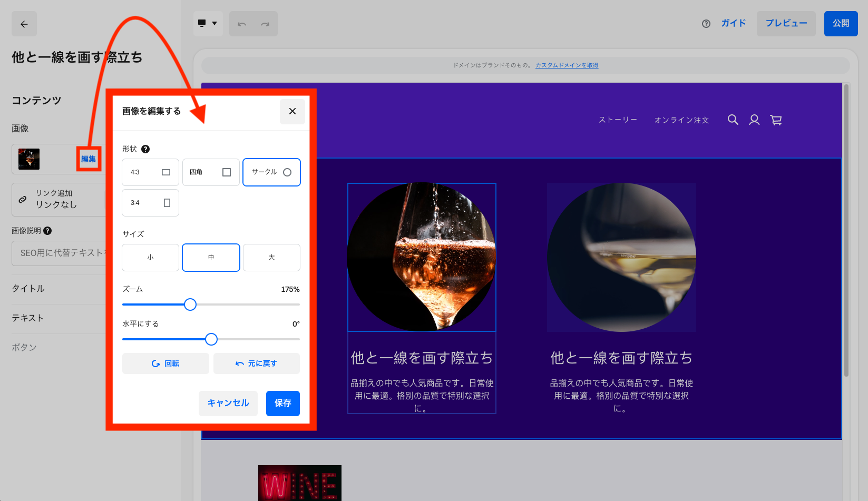This screenshot has width=868, height=501.
Task: Click the site search magnifier icon
Action: point(733,120)
